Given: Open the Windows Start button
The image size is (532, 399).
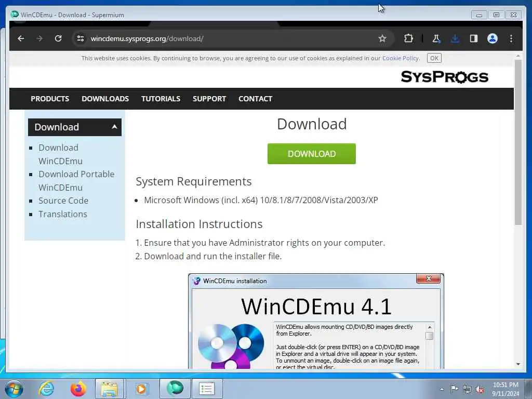Looking at the screenshot, I should pyautogui.click(x=14, y=389).
